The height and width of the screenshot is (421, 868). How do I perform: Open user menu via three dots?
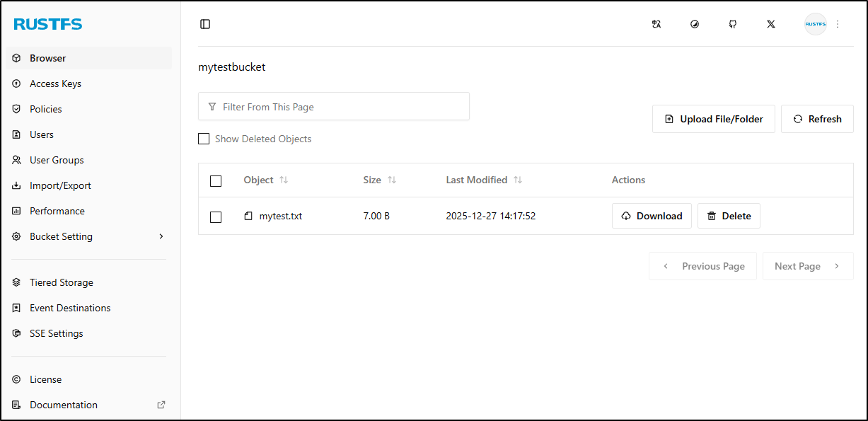click(838, 24)
